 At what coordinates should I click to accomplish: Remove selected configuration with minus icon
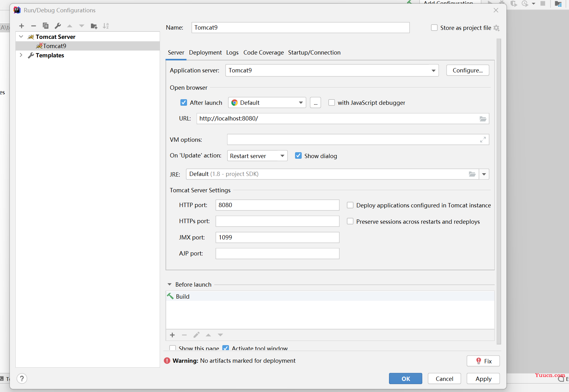[34, 26]
